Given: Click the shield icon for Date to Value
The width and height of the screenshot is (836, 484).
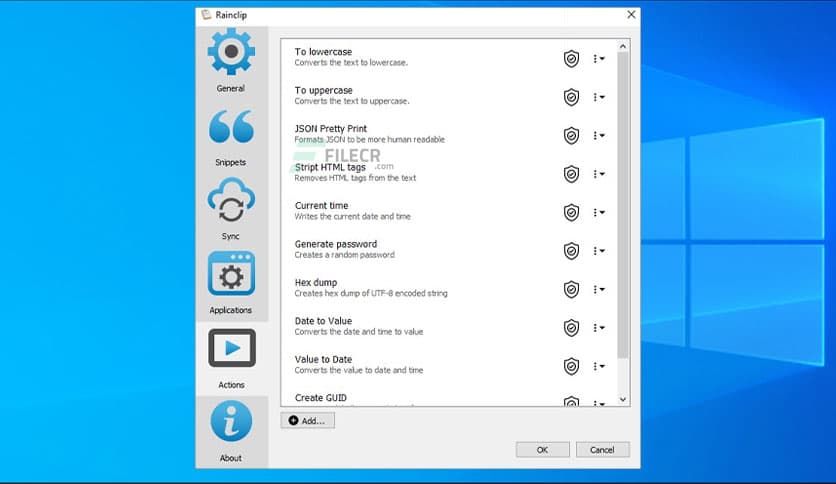Looking at the screenshot, I should click(x=571, y=327).
